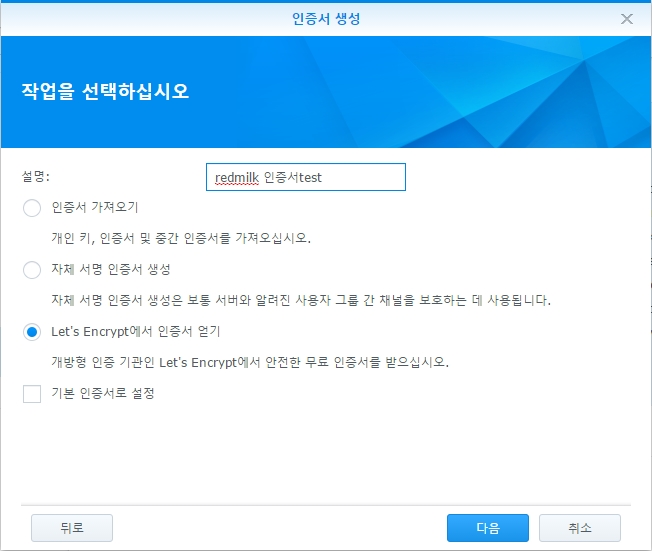Screen dimensions: 652x551
Task: Go back with the 뒤로 button
Action: tap(72, 528)
